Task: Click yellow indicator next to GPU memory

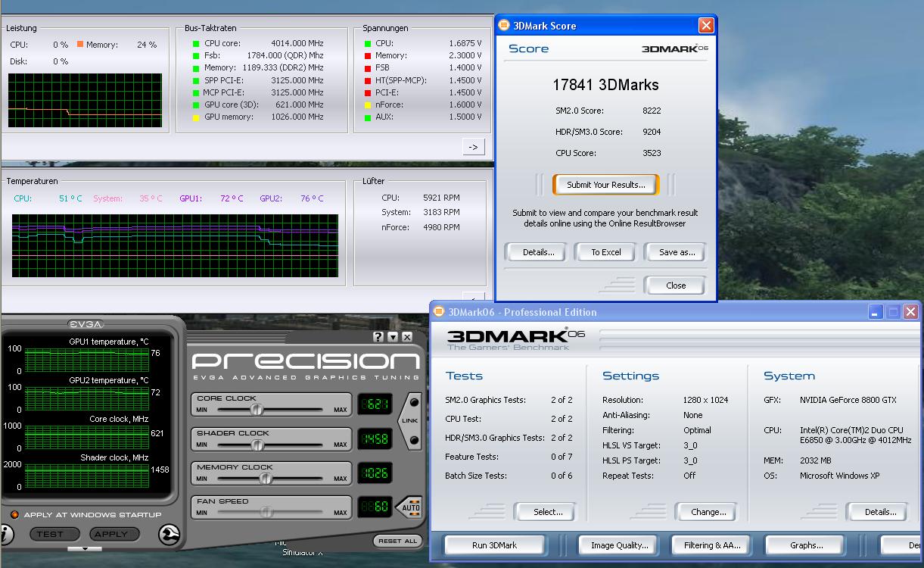Action: pos(196,117)
